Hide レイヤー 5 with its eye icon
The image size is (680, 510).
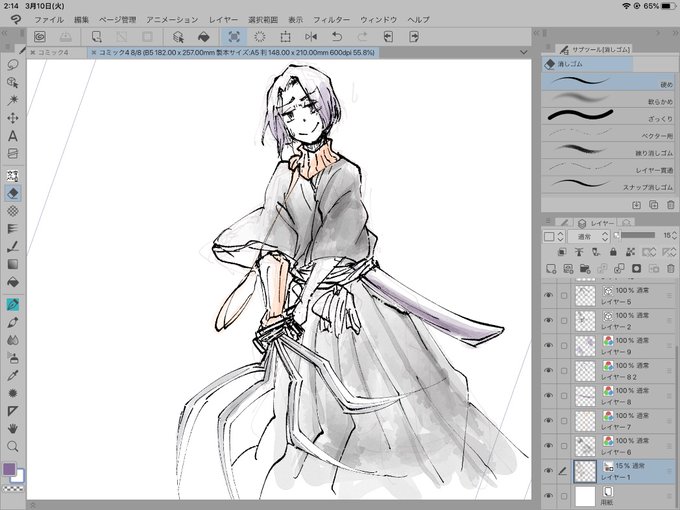pos(549,295)
